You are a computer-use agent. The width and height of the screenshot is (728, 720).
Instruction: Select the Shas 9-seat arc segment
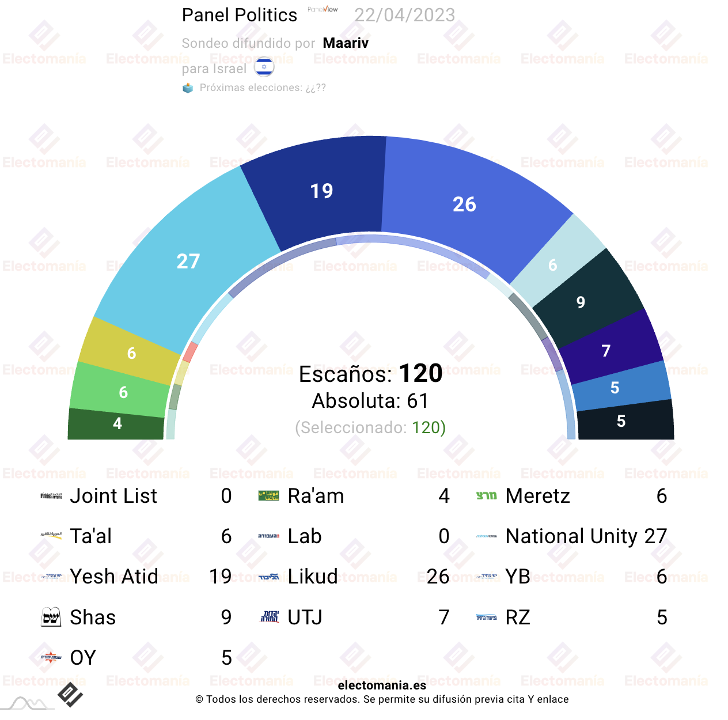pos(581,302)
